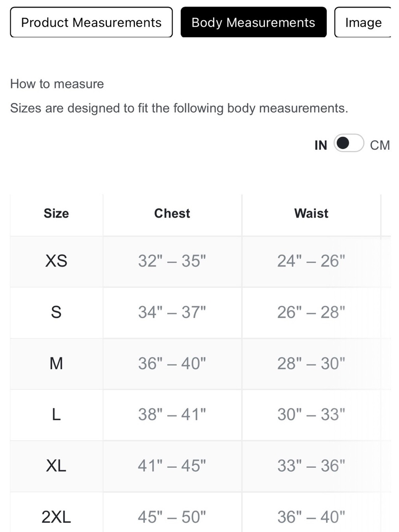Click the Size column header
The height and width of the screenshot is (532, 399).
pyautogui.click(x=56, y=214)
